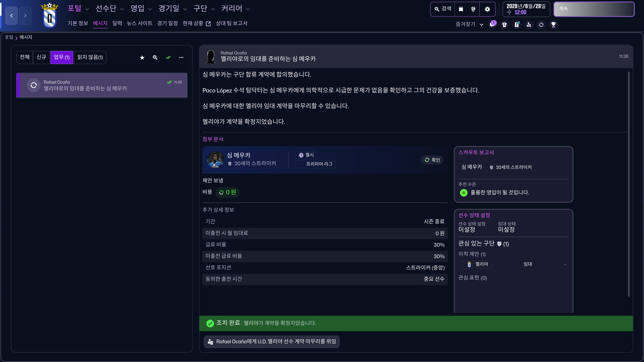Image resolution: width=644 pixels, height=362 pixels.
Task: Click the globe world icon
Action: [473, 9]
